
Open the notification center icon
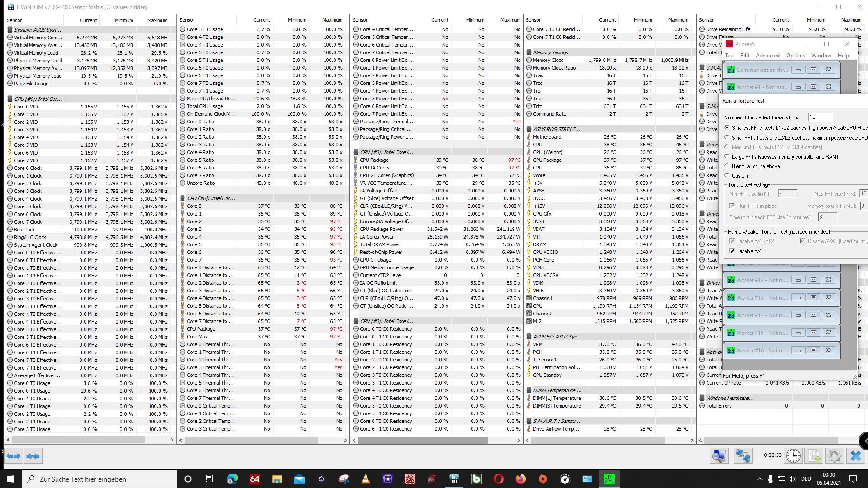click(x=853, y=479)
